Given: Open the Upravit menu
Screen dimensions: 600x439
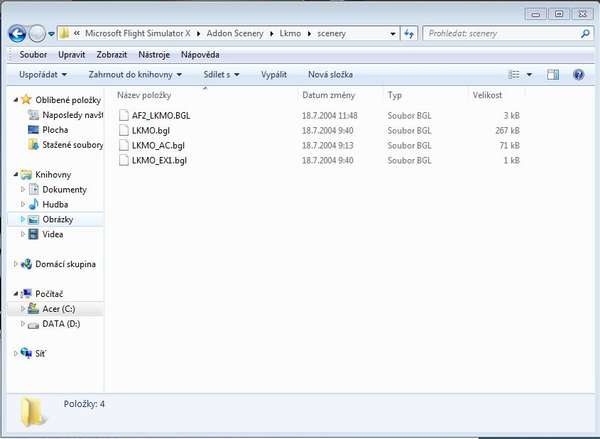Looking at the screenshot, I should 72,55.
